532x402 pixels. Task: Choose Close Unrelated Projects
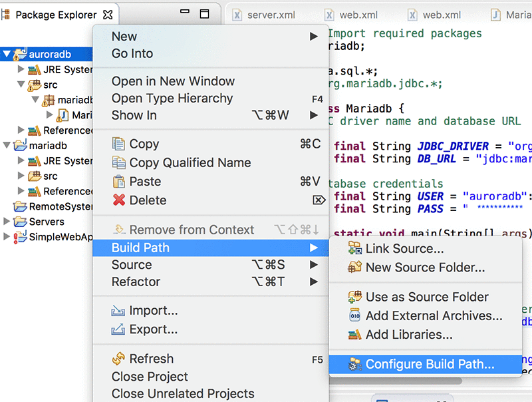(211, 393)
